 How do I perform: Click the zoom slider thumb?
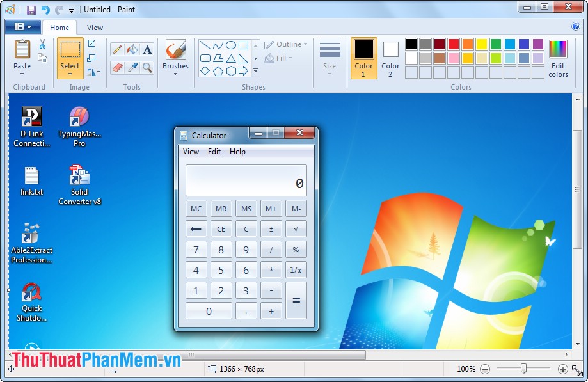(523, 369)
